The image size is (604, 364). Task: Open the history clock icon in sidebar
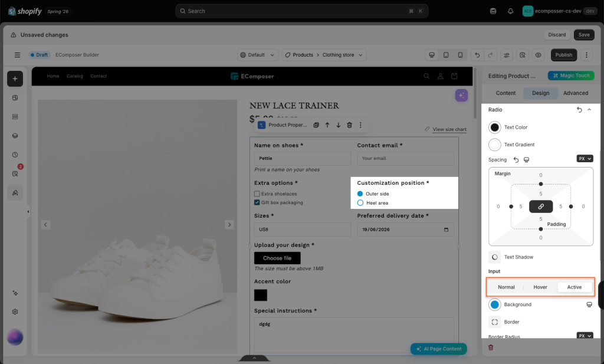[15, 155]
